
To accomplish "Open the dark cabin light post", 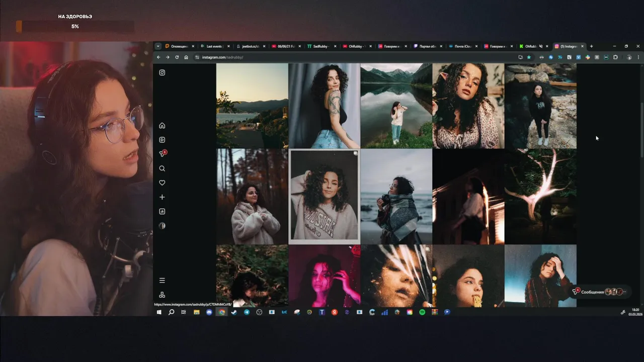I will click(468, 197).
